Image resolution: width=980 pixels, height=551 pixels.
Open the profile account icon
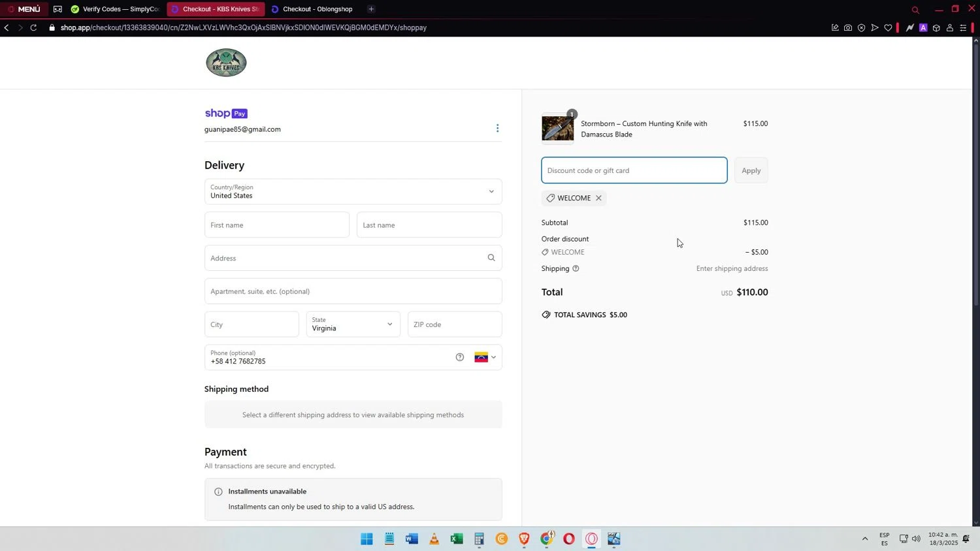950,27
